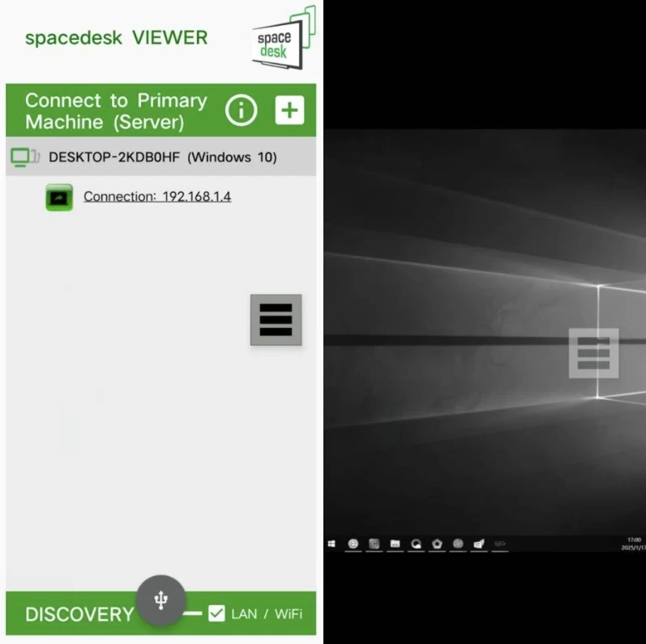
Task: Click the DISCOVERY label in the bottom bar
Action: click(x=78, y=615)
